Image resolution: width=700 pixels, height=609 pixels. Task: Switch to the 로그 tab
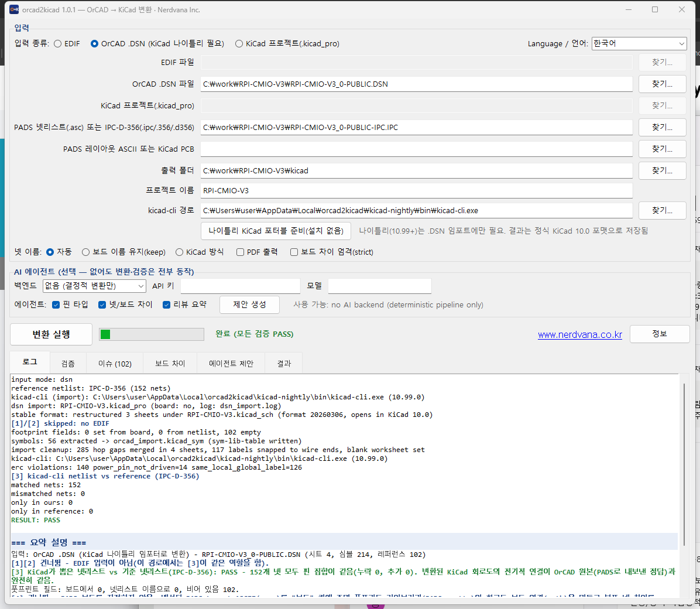tap(30, 362)
